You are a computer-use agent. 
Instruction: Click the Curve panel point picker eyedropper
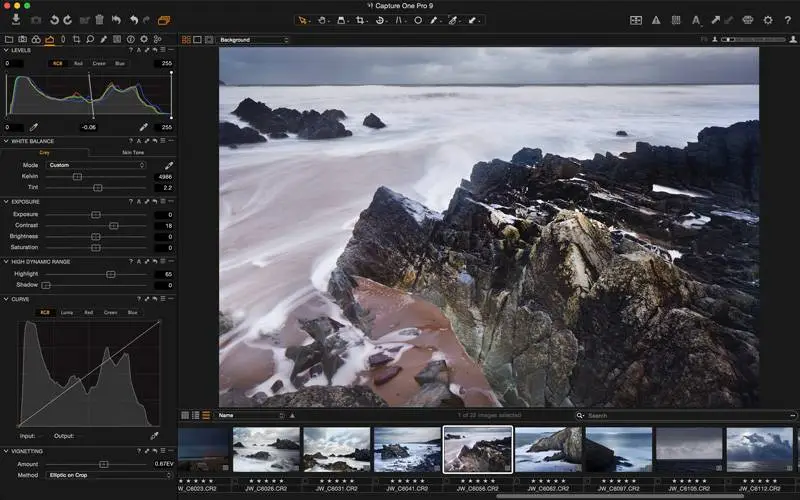[x=154, y=436]
